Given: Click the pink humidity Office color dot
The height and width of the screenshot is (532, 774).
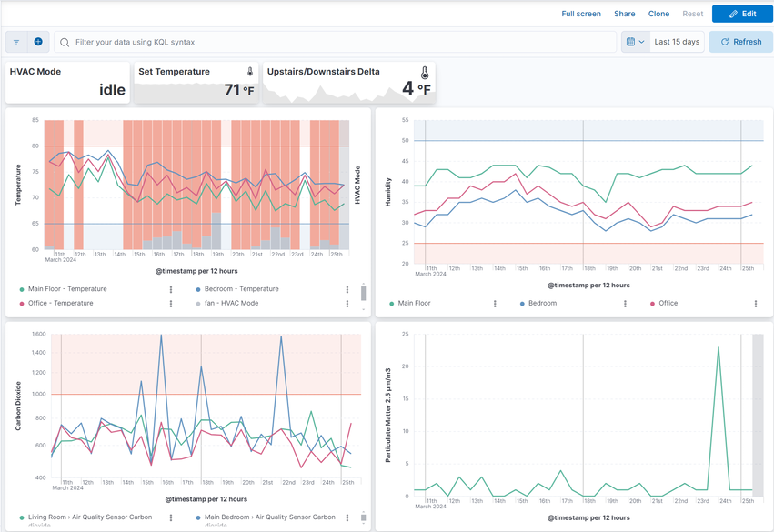Looking at the screenshot, I should coord(652,304).
